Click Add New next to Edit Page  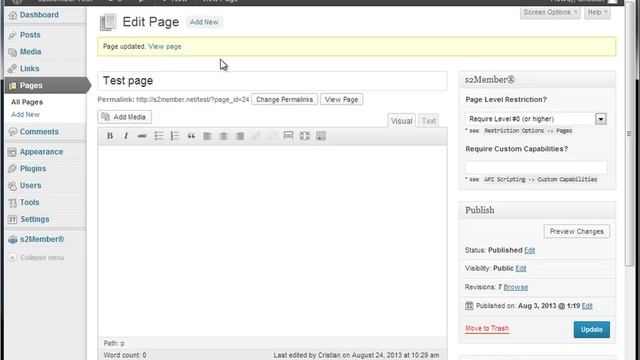tap(204, 22)
